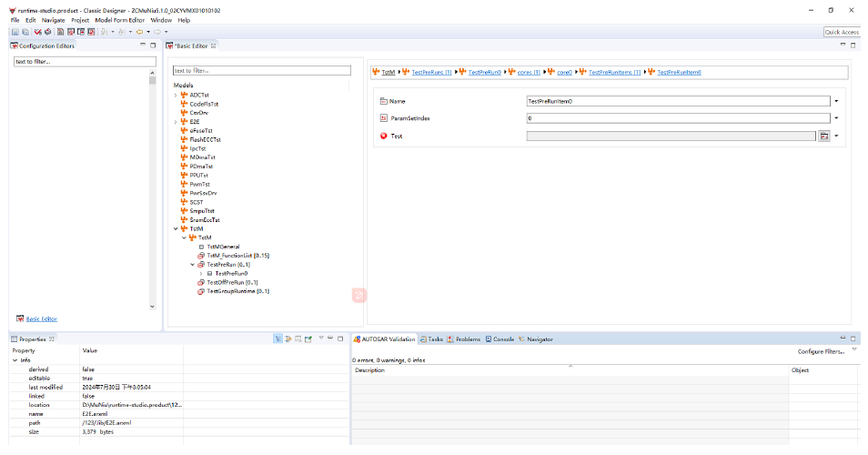The height and width of the screenshot is (455, 868).
Task: Click the red checkmark validate toolbar icon
Action: coord(37,32)
